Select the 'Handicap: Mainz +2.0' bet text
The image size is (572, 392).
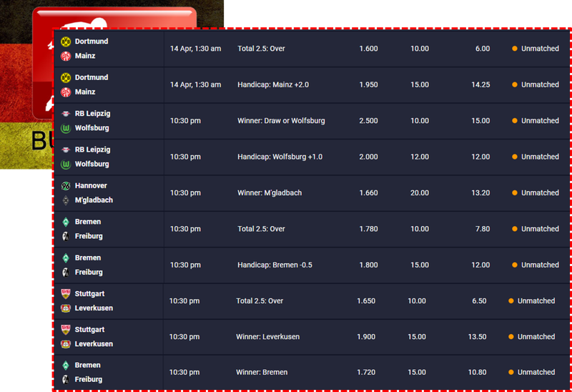(x=273, y=84)
